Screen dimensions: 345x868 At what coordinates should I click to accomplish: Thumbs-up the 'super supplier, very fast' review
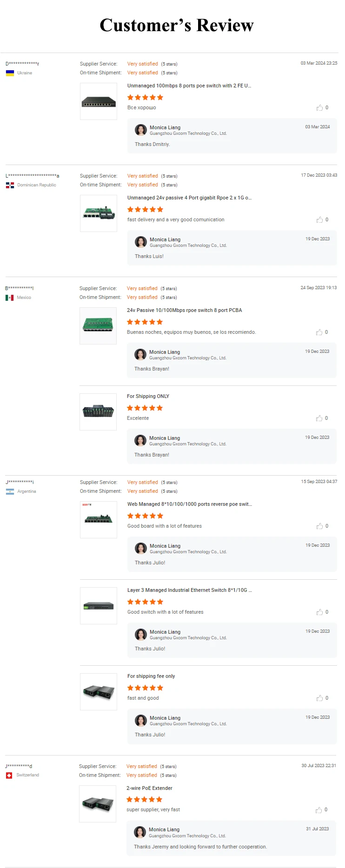[318, 810]
